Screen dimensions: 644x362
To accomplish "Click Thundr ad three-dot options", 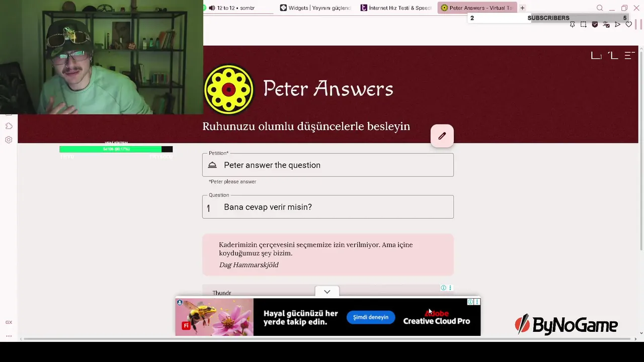I will pyautogui.click(x=450, y=288).
